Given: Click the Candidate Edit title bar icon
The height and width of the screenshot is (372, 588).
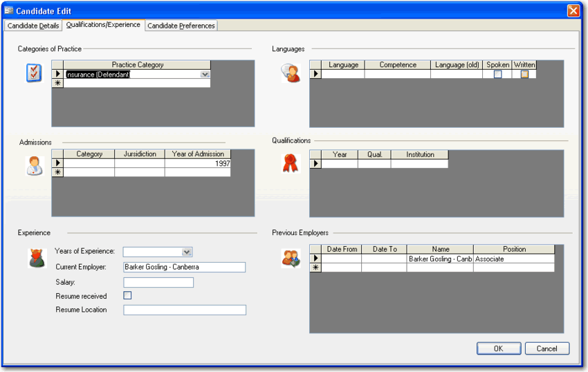Looking at the screenshot, I should point(9,10).
